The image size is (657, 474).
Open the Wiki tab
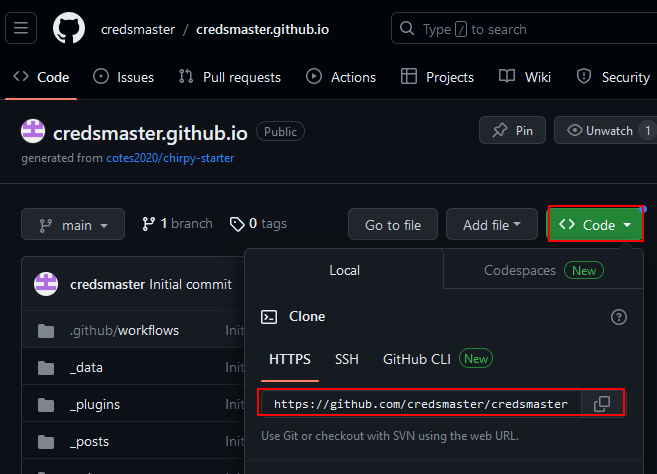pyautogui.click(x=525, y=77)
